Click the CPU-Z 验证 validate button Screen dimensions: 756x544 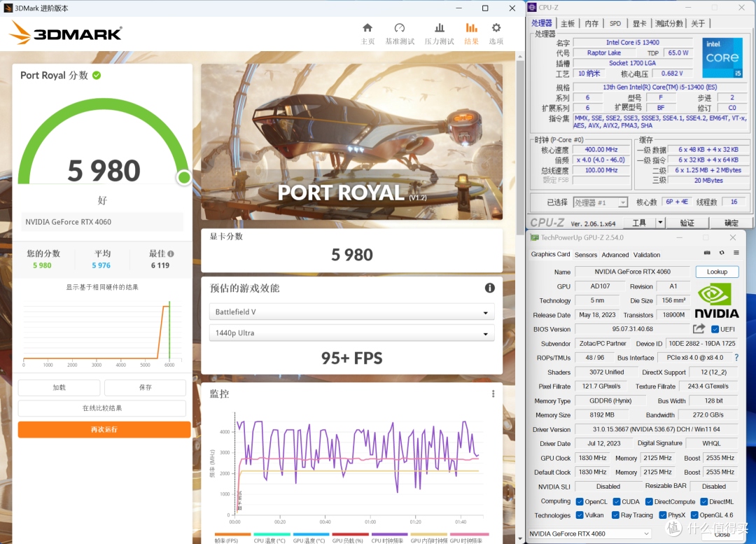tap(687, 223)
